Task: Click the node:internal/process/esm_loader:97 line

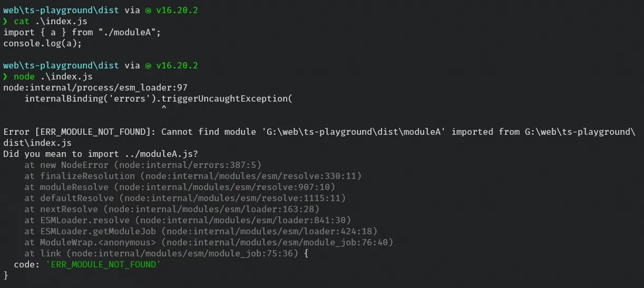Action: click(95, 87)
